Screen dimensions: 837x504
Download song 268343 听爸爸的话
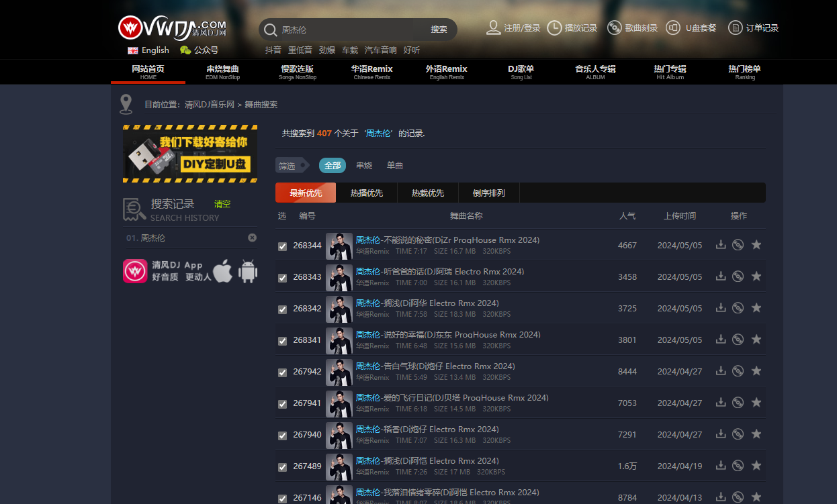pyautogui.click(x=721, y=276)
